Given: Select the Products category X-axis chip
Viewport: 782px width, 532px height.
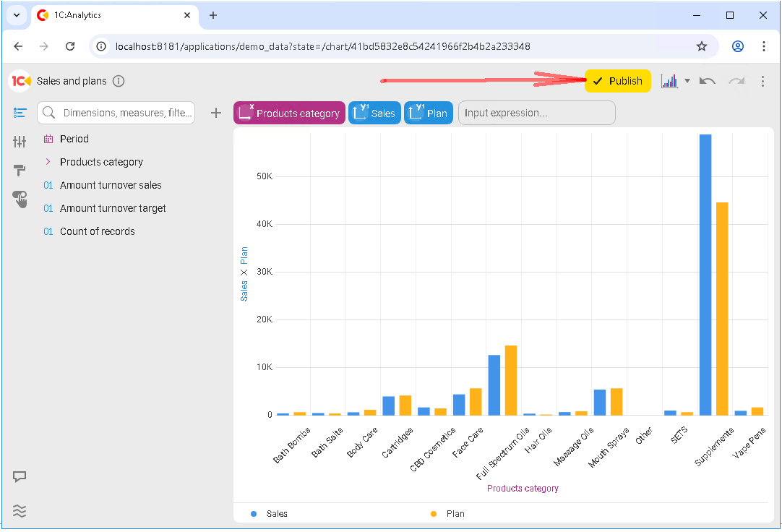Looking at the screenshot, I should click(289, 113).
